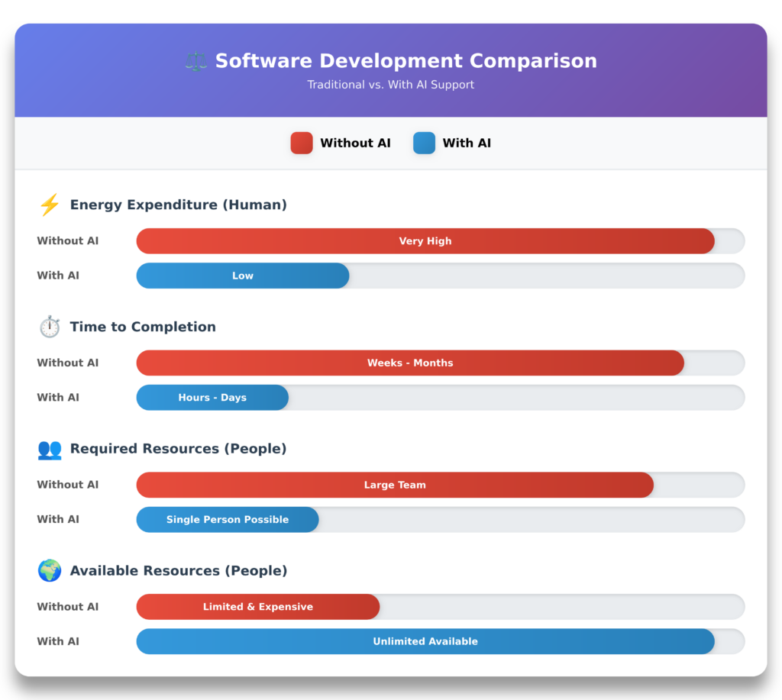Select the Large Team red bar
This screenshot has height=700, width=782.
[395, 485]
